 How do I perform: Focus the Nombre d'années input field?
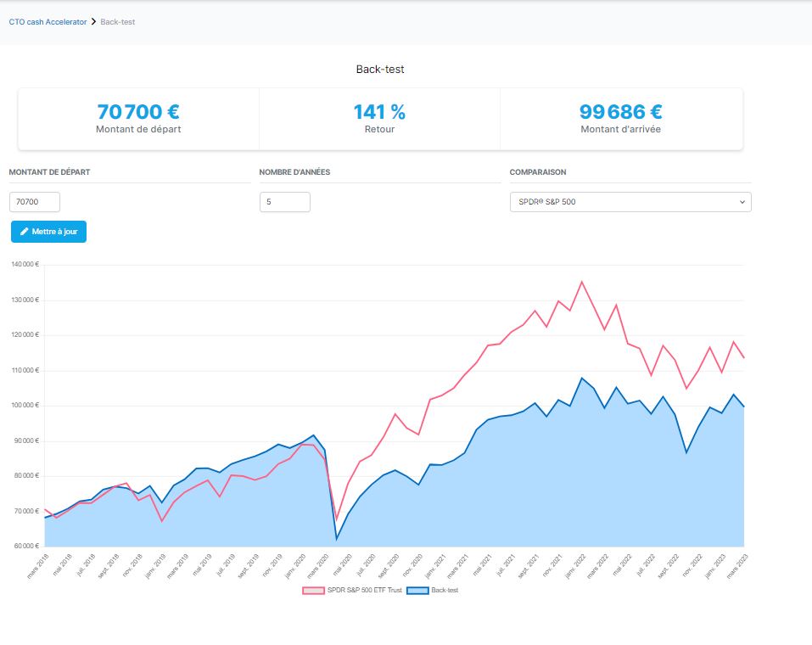(x=285, y=202)
